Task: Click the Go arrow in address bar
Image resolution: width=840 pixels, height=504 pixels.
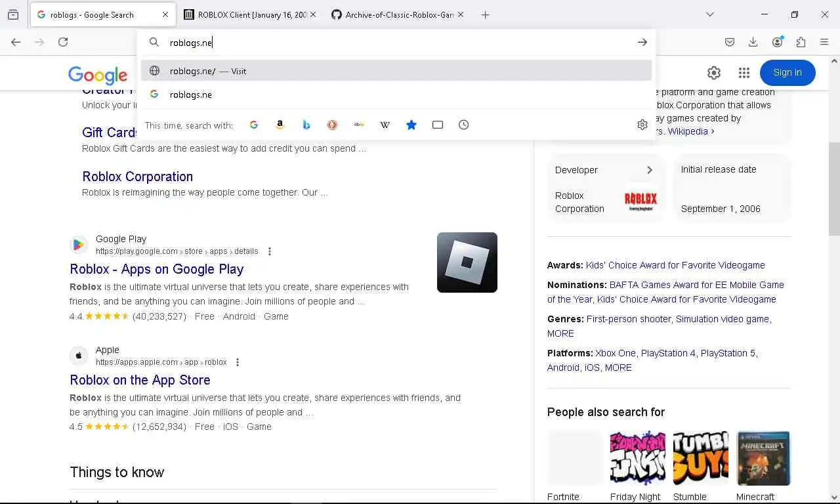Action: (x=642, y=42)
